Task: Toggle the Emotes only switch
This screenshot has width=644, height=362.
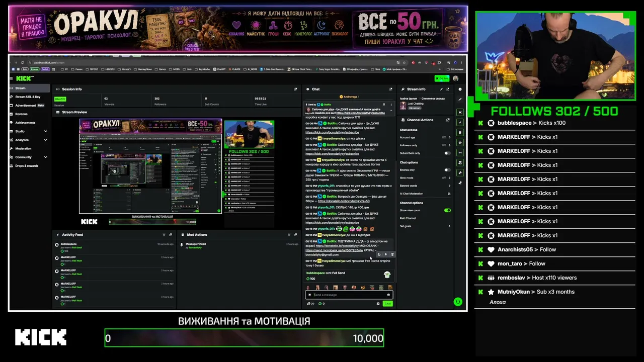Action: [447, 170]
